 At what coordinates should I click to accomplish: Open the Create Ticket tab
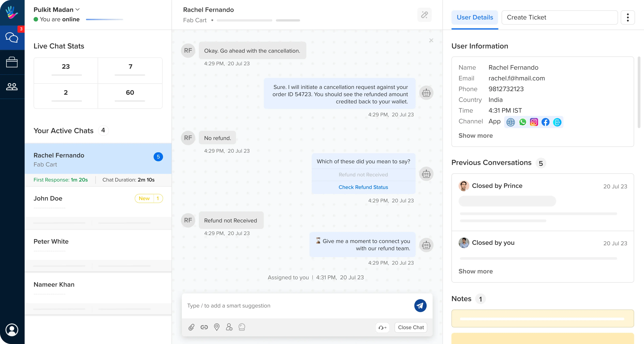(559, 18)
